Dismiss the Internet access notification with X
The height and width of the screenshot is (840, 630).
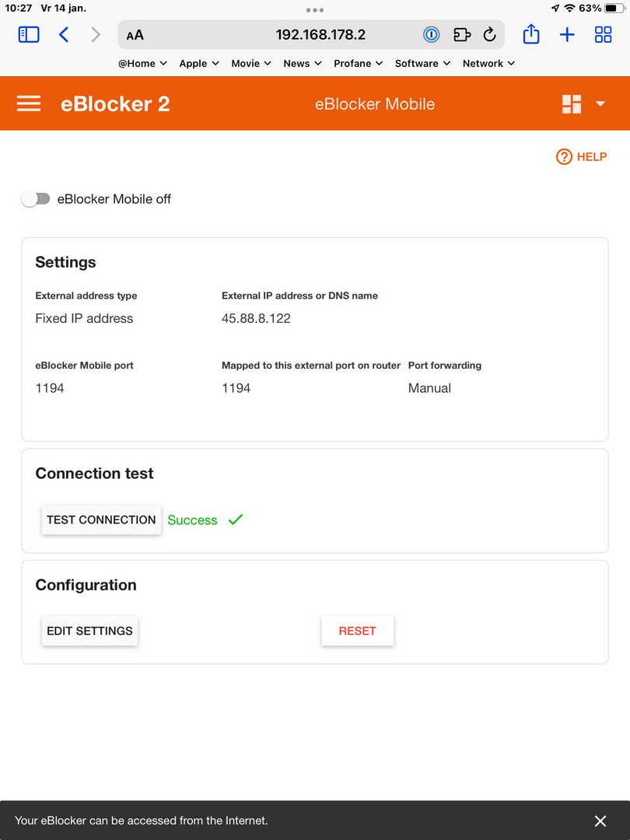pos(600,821)
